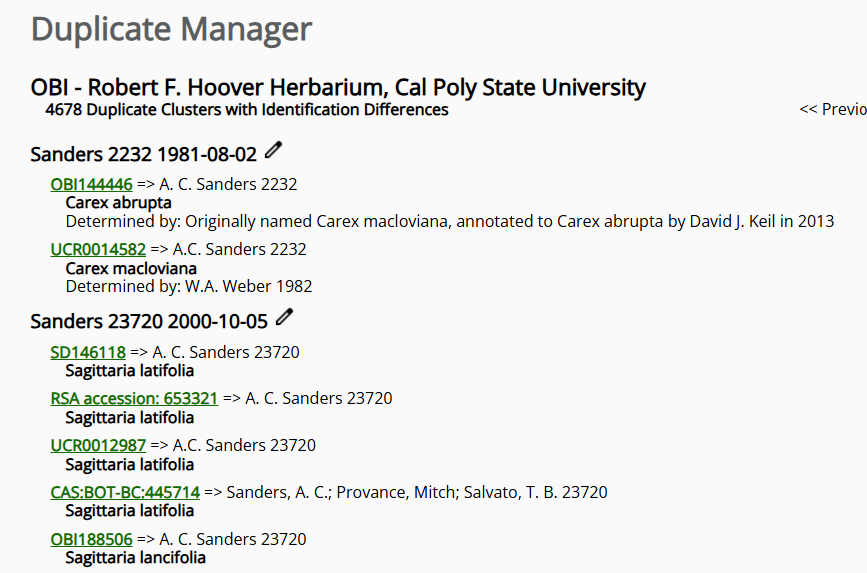Viewport: 867px width, 573px height.
Task: Click the David J. Keil annotation note
Action: point(450,221)
